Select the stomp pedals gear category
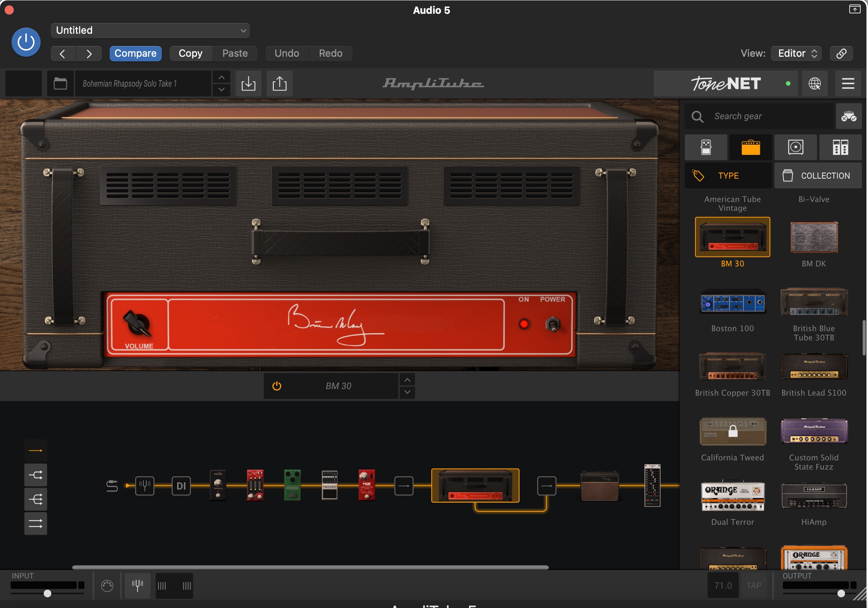 pos(706,147)
